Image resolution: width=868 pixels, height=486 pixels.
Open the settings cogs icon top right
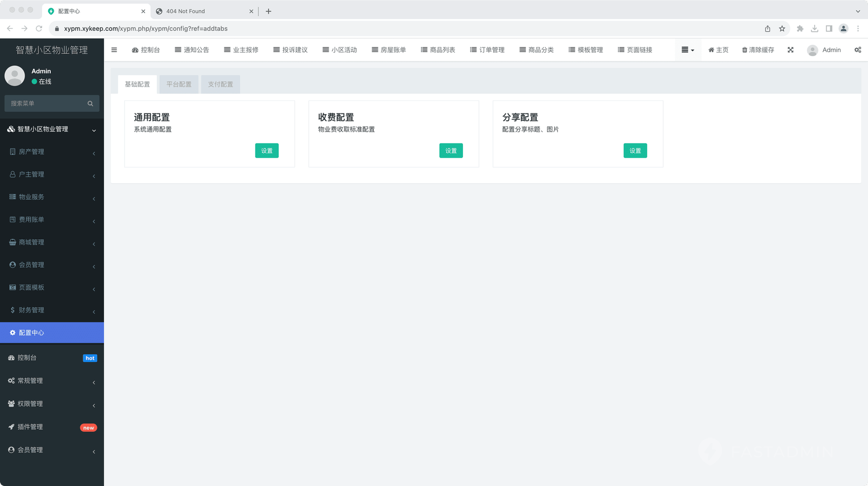click(857, 50)
